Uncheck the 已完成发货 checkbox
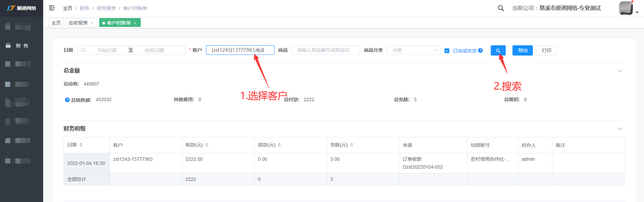This screenshot has height=202, width=644. tap(447, 51)
